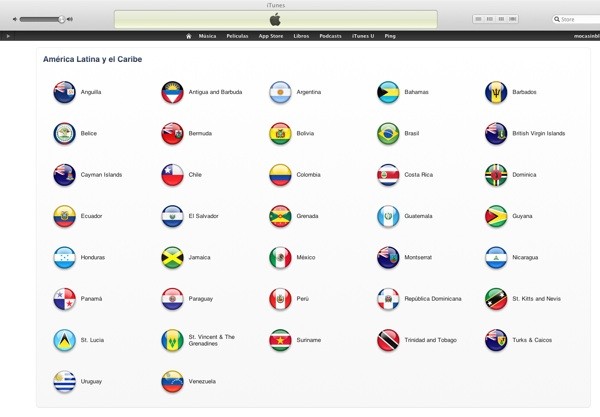Select the Grenada flag icon
The image size is (600, 417).
(280, 216)
